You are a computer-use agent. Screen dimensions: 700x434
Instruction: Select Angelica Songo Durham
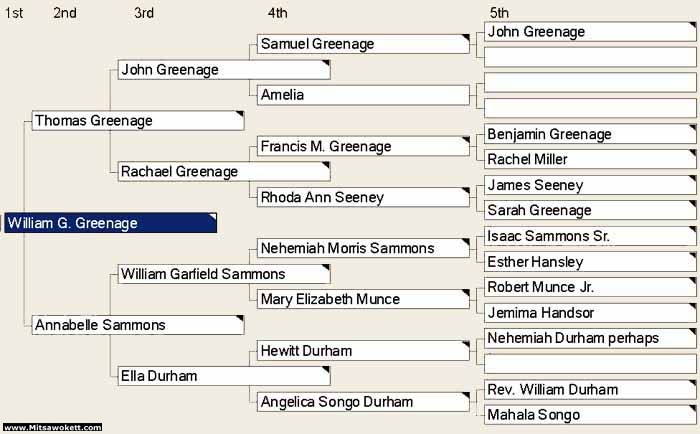click(362, 402)
